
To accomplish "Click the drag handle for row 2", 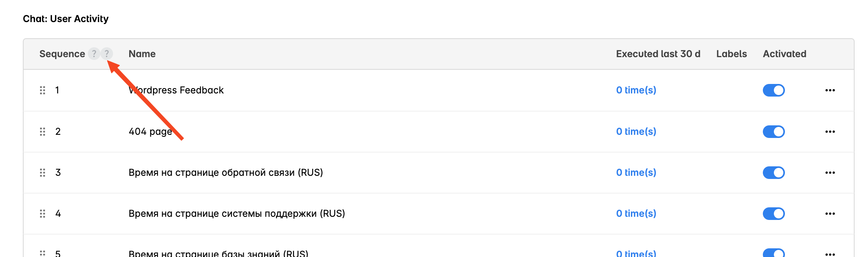I will [43, 132].
